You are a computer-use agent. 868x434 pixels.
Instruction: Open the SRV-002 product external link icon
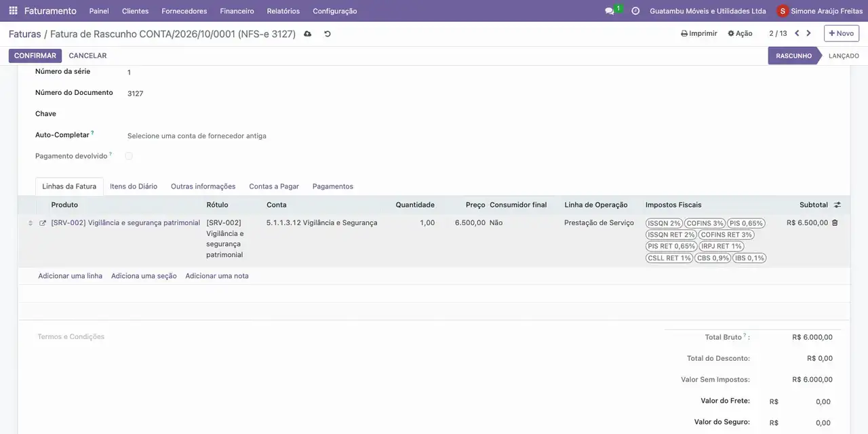click(x=43, y=223)
